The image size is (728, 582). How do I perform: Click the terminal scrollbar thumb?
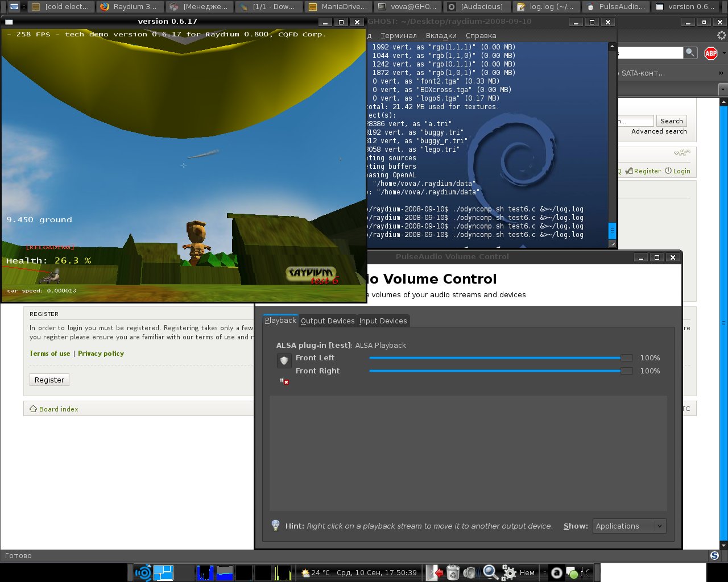[612, 230]
